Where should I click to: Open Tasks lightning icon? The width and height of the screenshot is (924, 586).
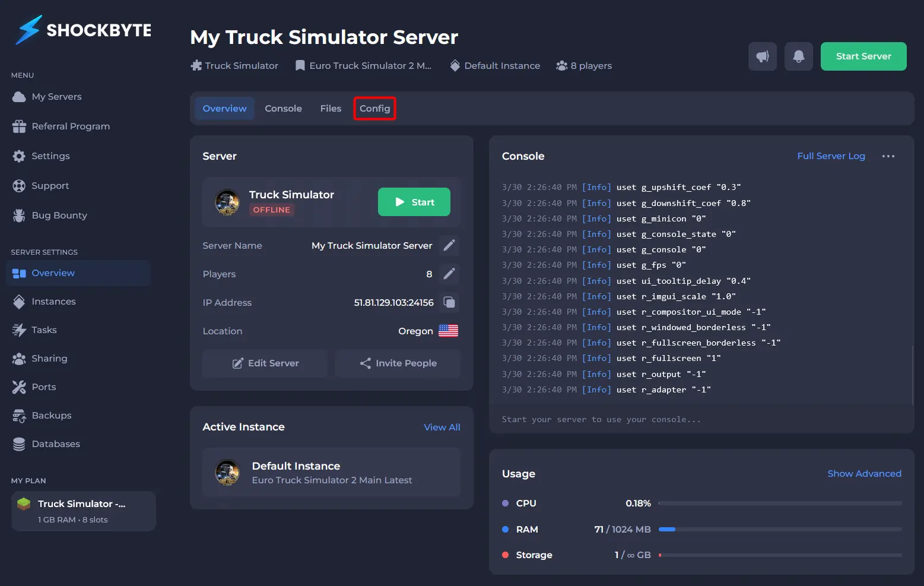tap(19, 330)
